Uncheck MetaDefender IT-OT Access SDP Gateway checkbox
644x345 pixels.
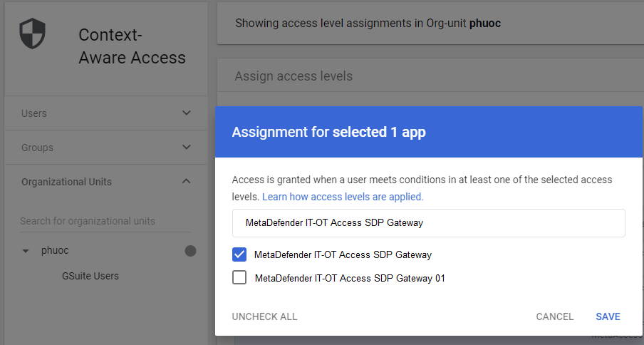point(239,254)
